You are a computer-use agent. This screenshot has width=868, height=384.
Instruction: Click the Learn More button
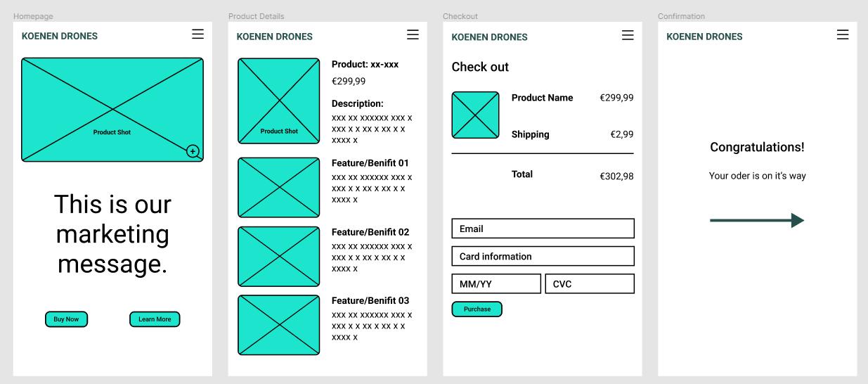155,319
